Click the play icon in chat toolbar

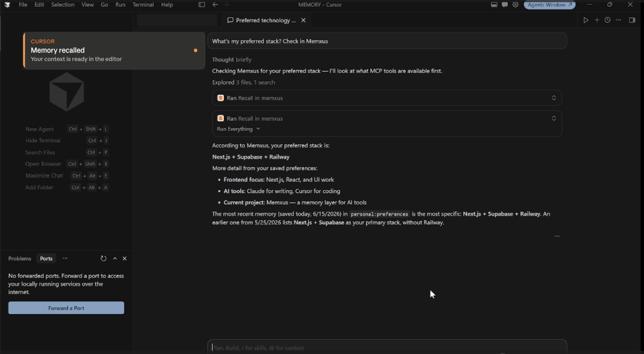point(586,20)
